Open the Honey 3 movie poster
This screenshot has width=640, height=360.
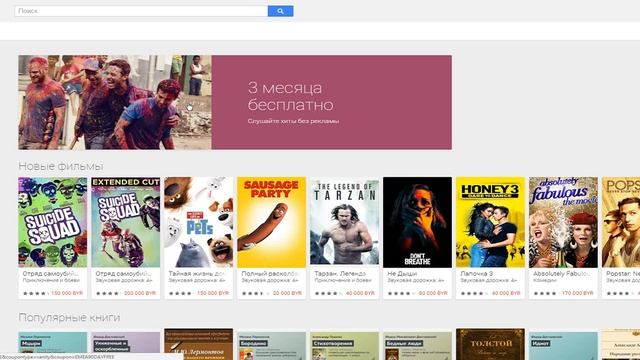[x=490, y=222]
